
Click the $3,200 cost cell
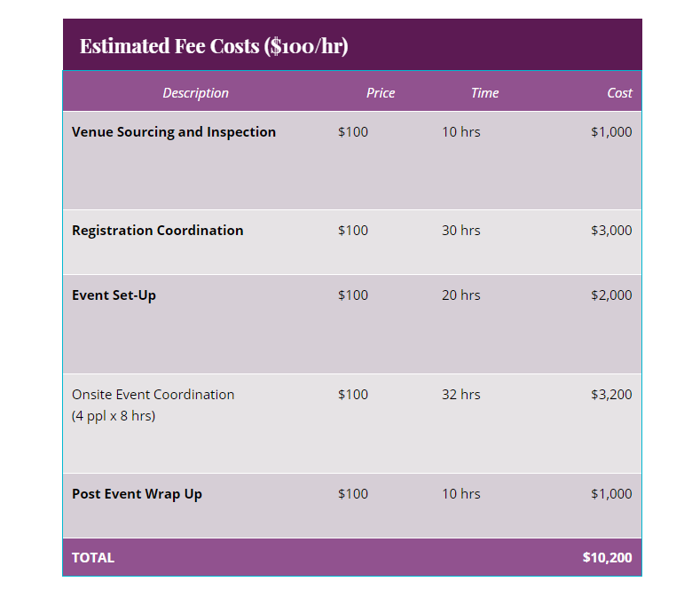click(x=611, y=395)
